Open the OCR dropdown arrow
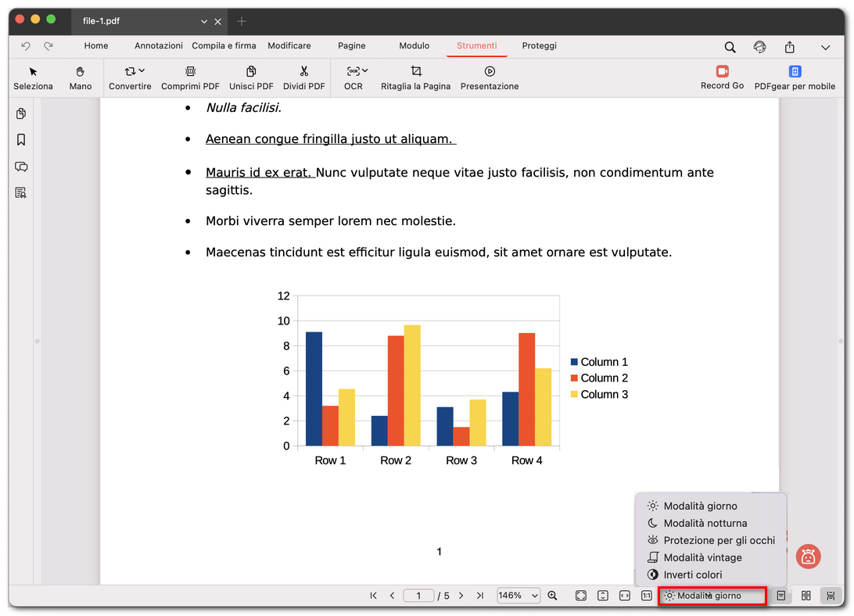854x616 pixels. (364, 71)
